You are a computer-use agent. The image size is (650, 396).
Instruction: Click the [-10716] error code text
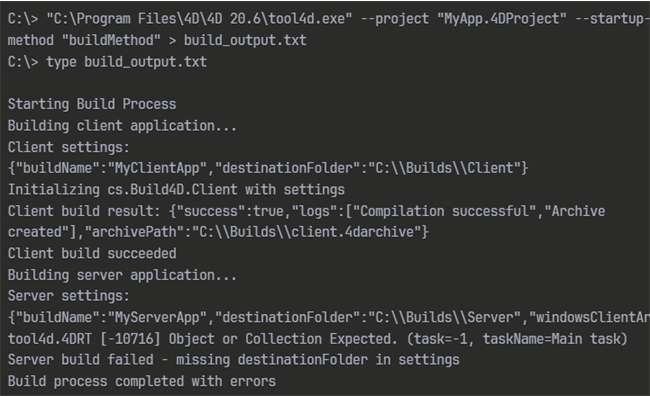tap(130, 339)
